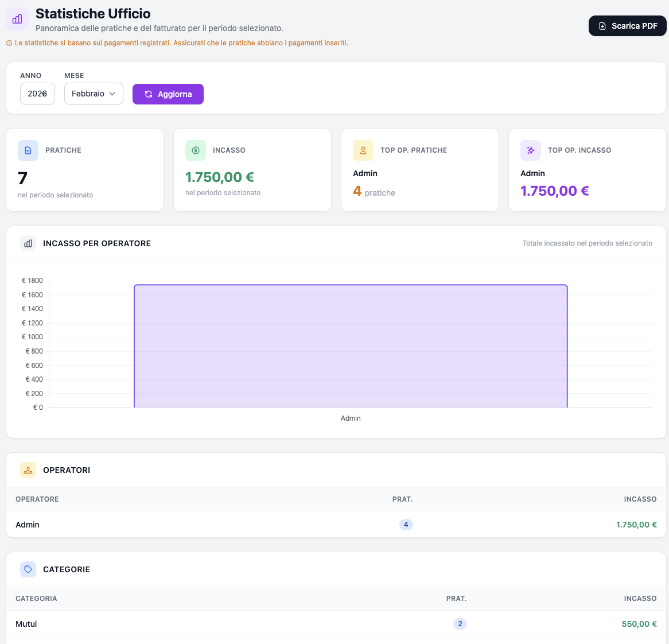Click the Incasso per Operatore chart icon

(x=28, y=243)
